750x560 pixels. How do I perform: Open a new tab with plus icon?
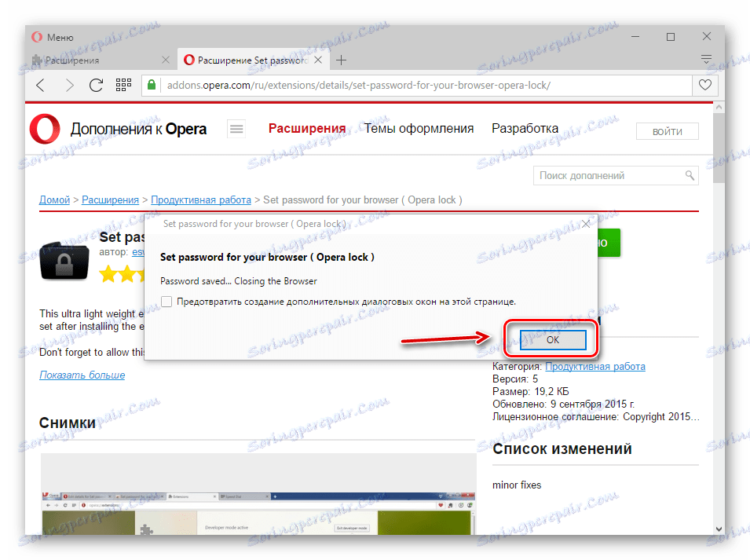341,60
